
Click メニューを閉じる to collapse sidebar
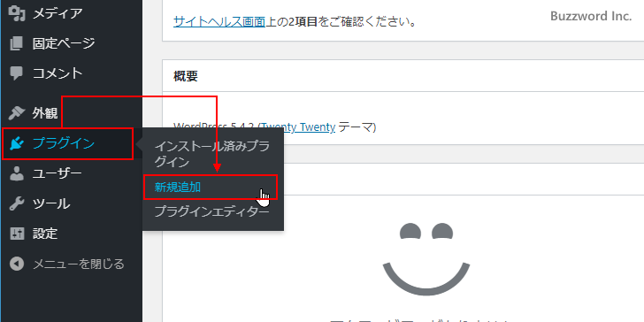click(78, 264)
